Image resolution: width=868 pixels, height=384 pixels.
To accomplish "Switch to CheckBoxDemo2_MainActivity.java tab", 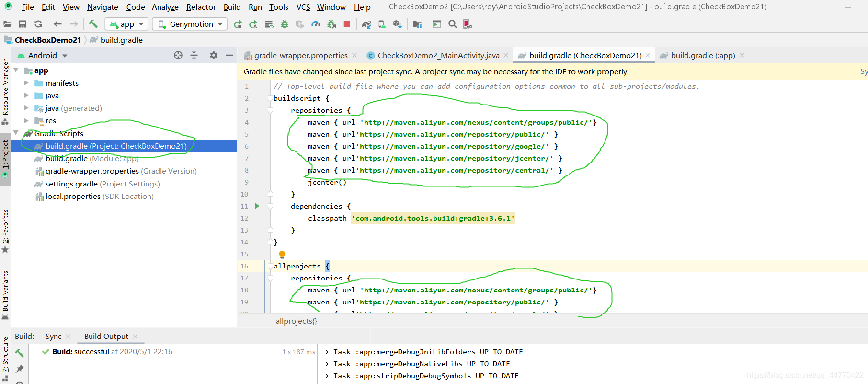I will tap(438, 55).
